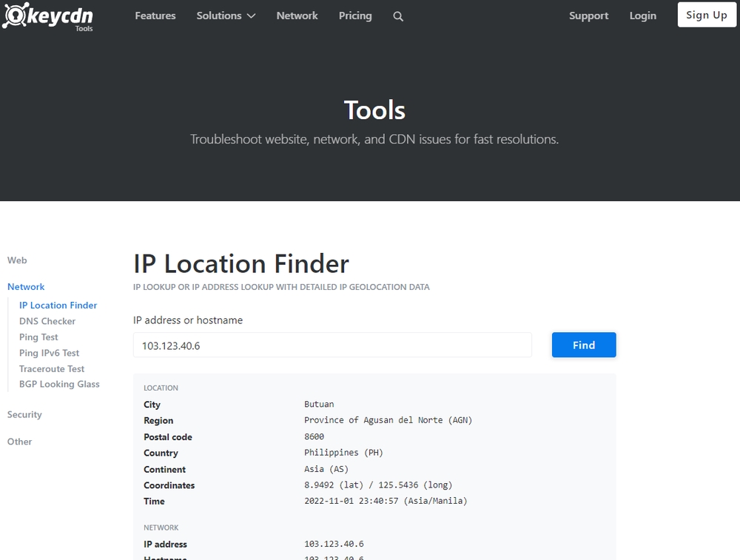The height and width of the screenshot is (560, 740).
Task: Expand the Web tools section
Action: 17,260
